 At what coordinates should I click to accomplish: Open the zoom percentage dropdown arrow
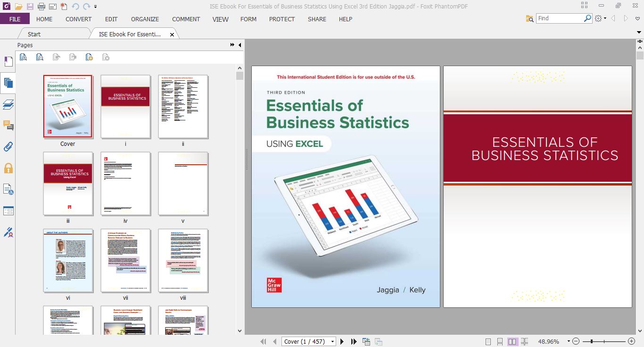click(x=569, y=341)
